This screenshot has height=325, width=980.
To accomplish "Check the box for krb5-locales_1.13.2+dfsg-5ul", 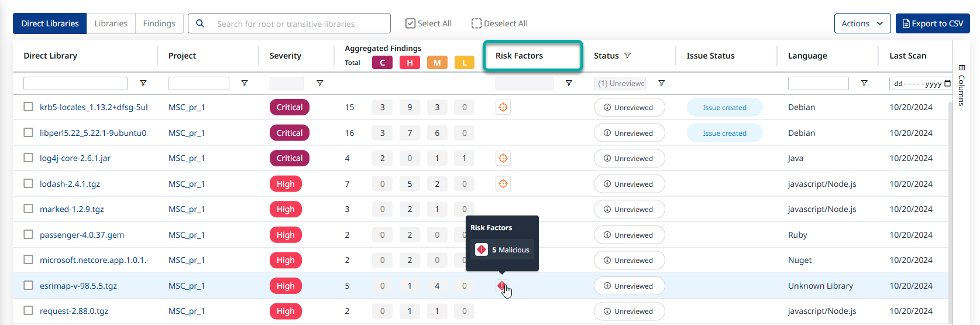I will tap(28, 107).
